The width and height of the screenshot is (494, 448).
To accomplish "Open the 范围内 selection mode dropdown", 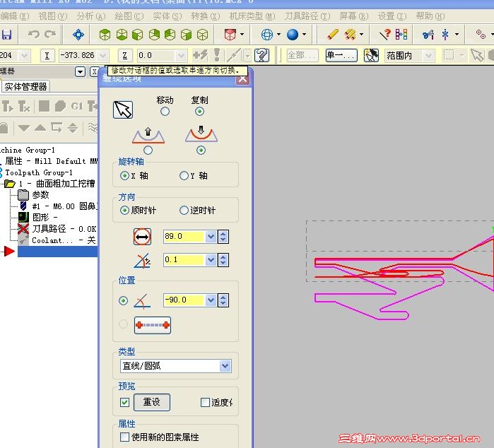I will pyautogui.click(x=428, y=56).
